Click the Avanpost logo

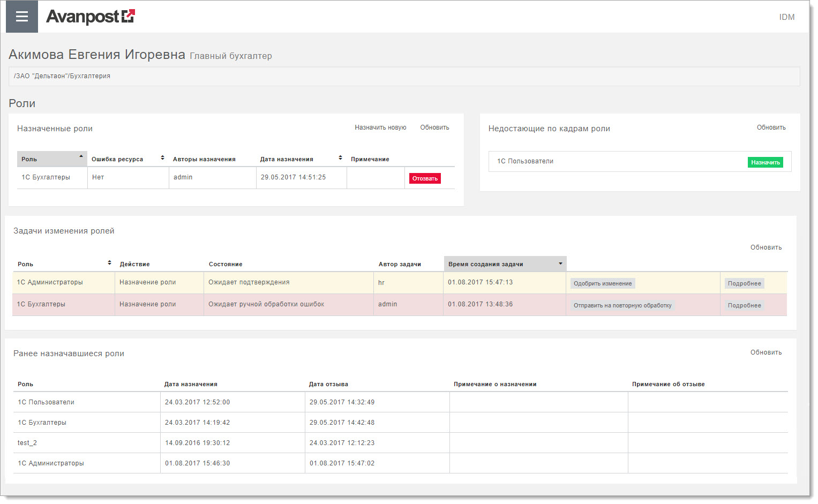[90, 17]
